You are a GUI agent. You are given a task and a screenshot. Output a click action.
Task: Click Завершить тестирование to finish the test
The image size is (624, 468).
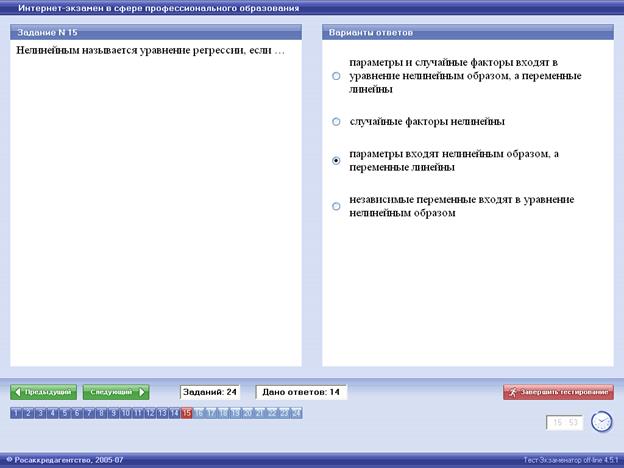coord(558,392)
